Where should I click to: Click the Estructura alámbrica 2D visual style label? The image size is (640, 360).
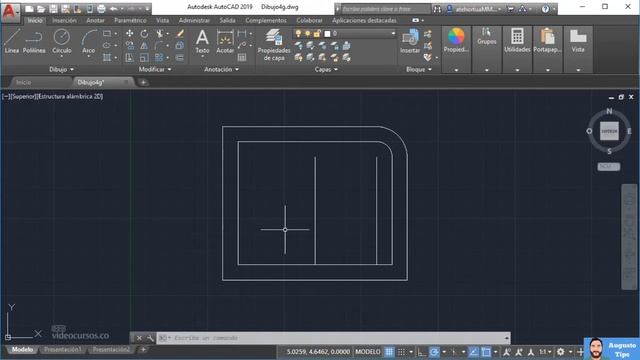(x=70, y=97)
